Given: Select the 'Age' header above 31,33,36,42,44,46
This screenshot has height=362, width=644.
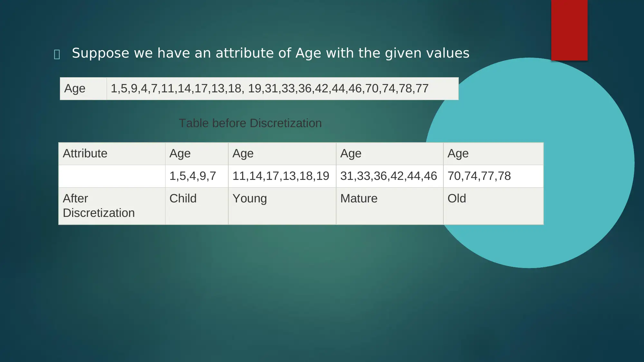Looking at the screenshot, I should [x=390, y=154].
